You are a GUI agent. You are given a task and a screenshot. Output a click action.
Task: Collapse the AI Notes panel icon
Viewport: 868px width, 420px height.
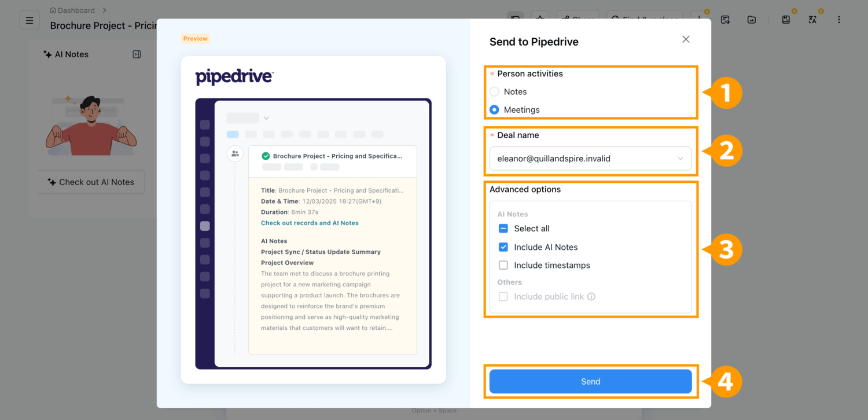137,54
